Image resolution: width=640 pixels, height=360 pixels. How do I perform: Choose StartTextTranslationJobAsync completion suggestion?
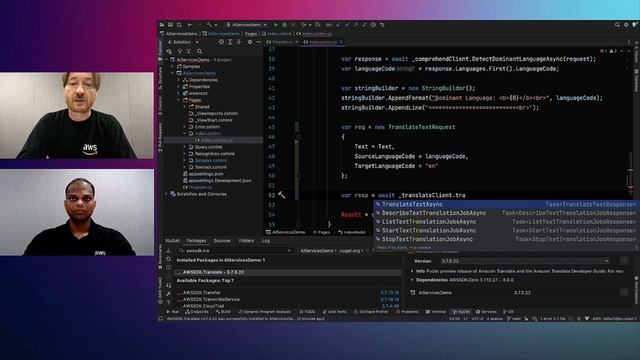506,231
